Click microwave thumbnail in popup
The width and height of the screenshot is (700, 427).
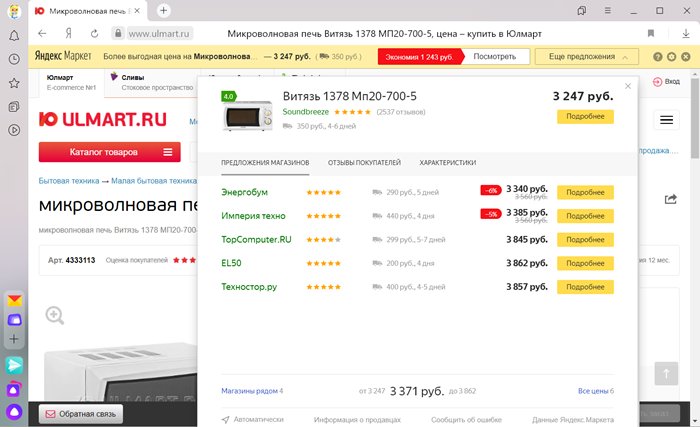click(247, 116)
